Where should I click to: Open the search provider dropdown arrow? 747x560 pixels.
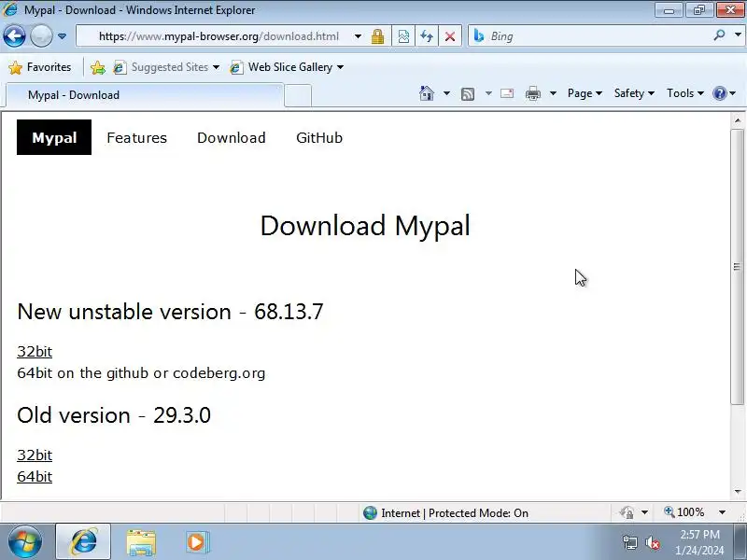click(x=738, y=35)
